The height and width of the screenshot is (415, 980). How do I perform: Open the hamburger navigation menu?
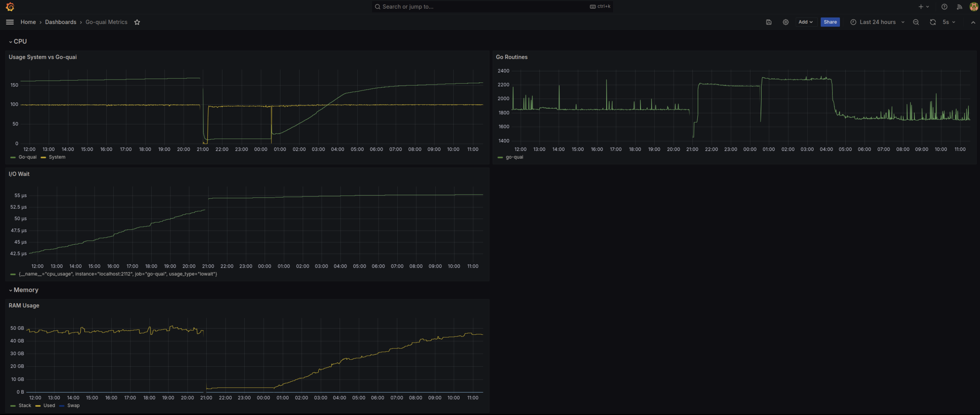(x=10, y=22)
